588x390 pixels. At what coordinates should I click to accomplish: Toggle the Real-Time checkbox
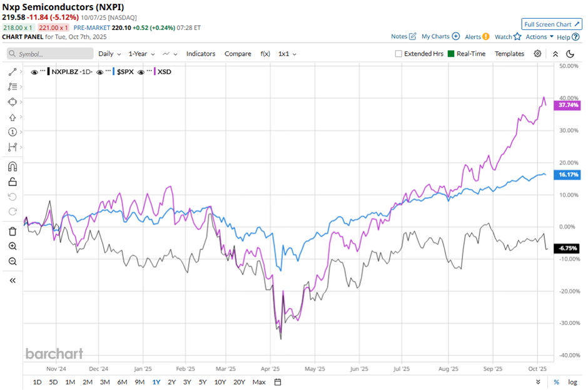point(451,54)
